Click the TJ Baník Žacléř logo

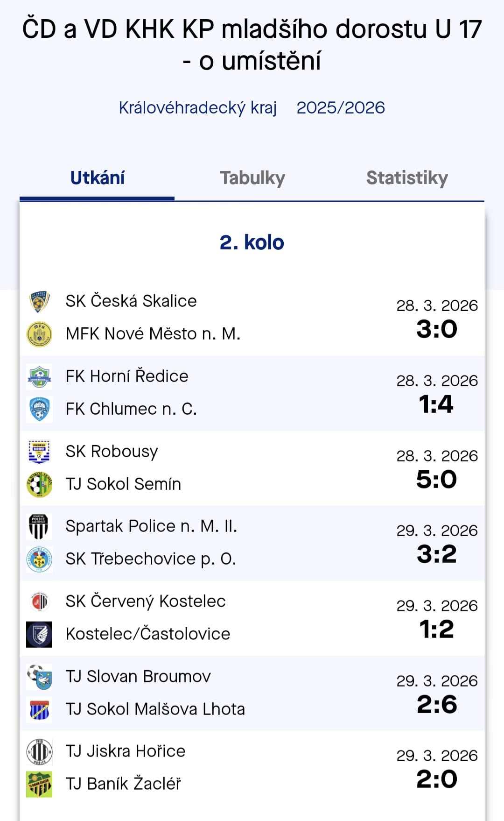[x=39, y=785]
